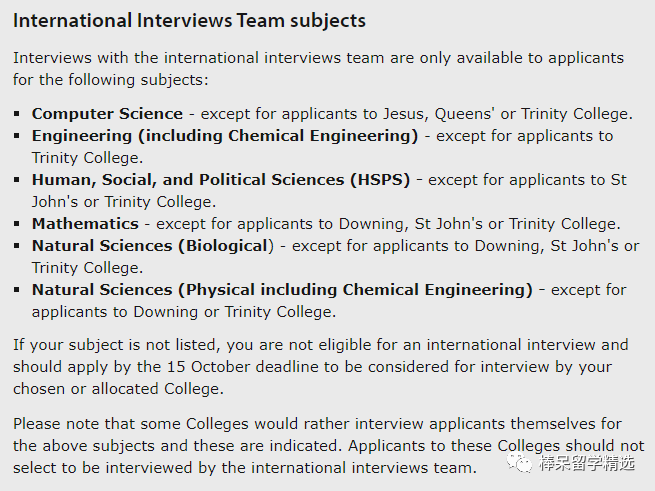Click the International Interviews Team subjects heading
The height and width of the screenshot is (491, 655).
tap(189, 20)
